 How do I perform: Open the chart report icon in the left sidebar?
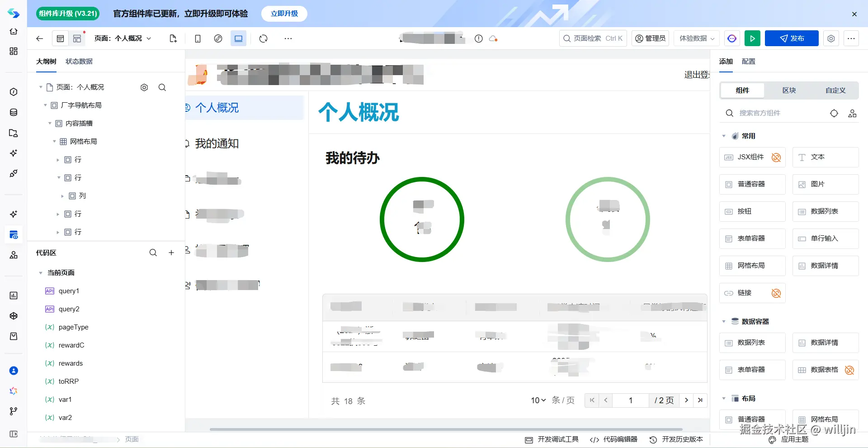click(14, 295)
